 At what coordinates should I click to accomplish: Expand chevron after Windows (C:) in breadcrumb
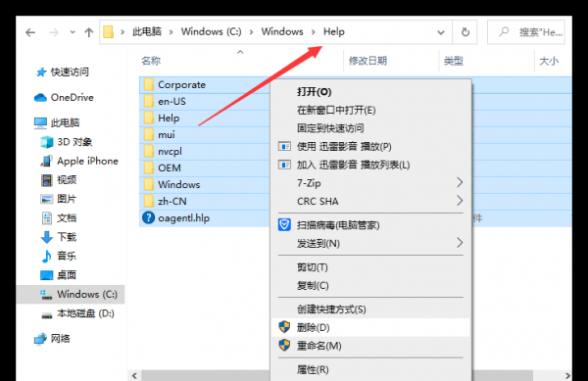click(x=251, y=32)
